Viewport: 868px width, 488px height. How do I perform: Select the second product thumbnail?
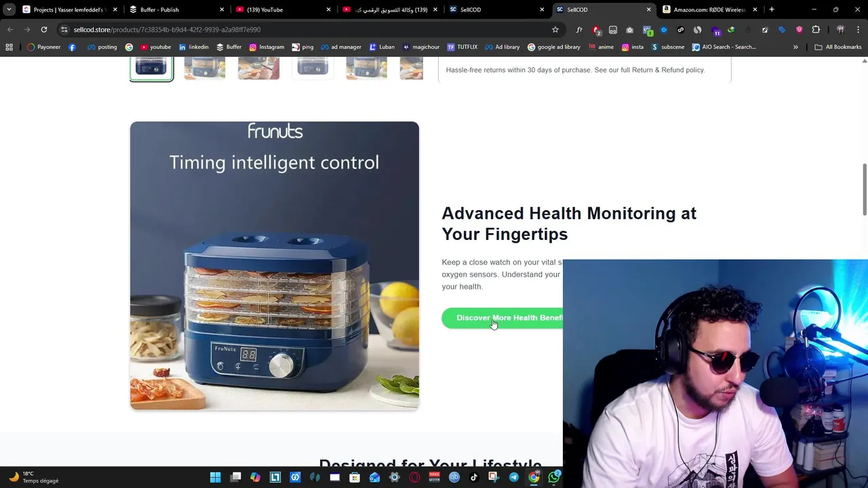pos(205,68)
